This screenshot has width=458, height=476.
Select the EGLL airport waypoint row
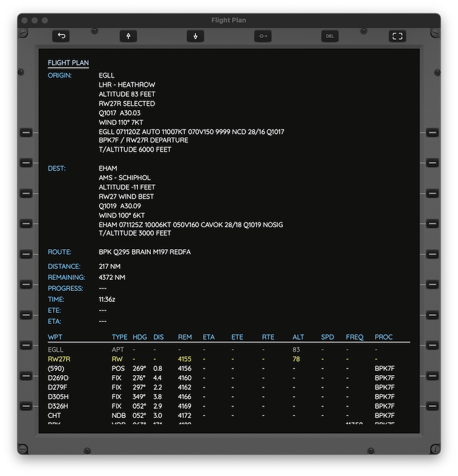[x=56, y=350]
